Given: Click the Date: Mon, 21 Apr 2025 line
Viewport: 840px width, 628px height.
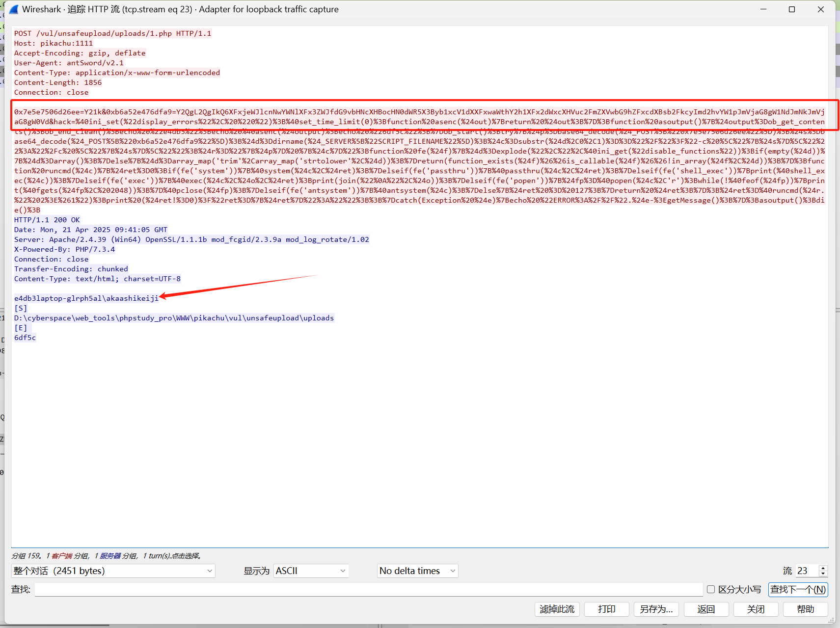Looking at the screenshot, I should pyautogui.click(x=90, y=230).
